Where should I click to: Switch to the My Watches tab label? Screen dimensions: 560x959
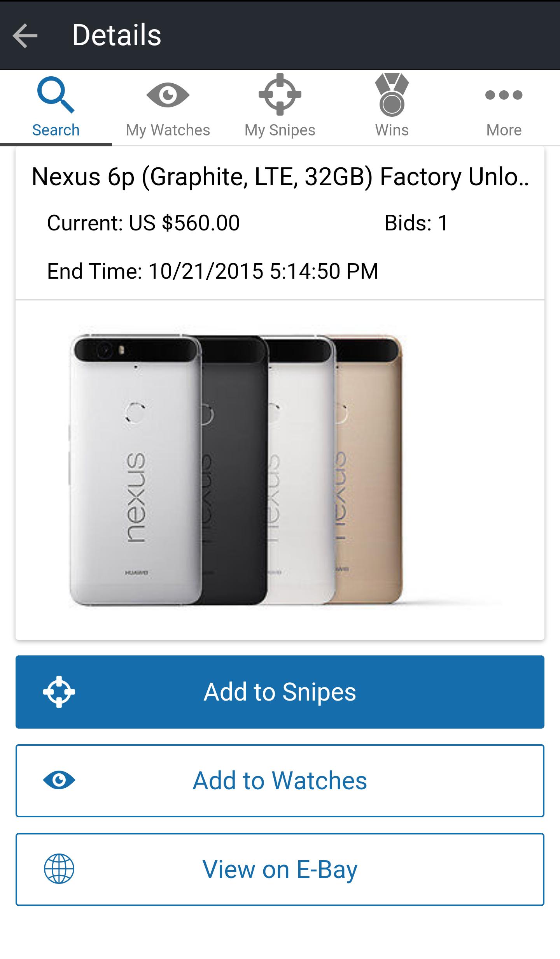pos(168,130)
